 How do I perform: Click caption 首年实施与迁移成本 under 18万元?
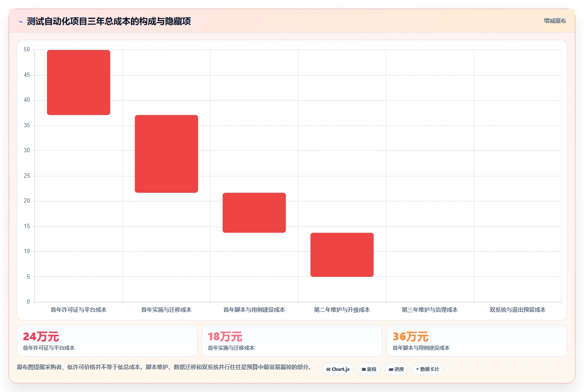point(231,348)
